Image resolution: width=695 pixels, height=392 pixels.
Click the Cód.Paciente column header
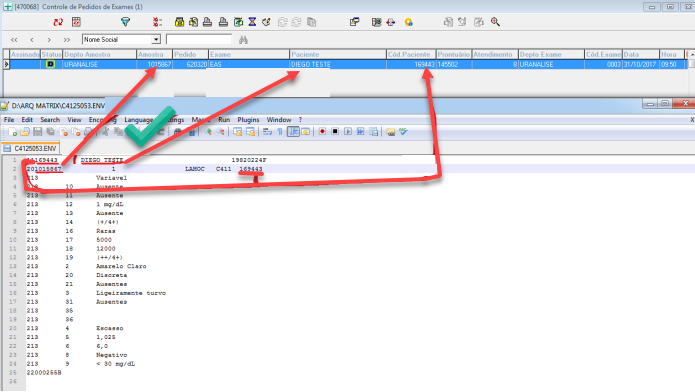pos(411,55)
